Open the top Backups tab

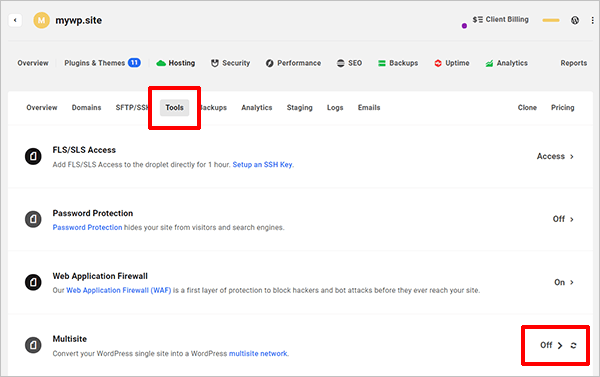click(398, 63)
